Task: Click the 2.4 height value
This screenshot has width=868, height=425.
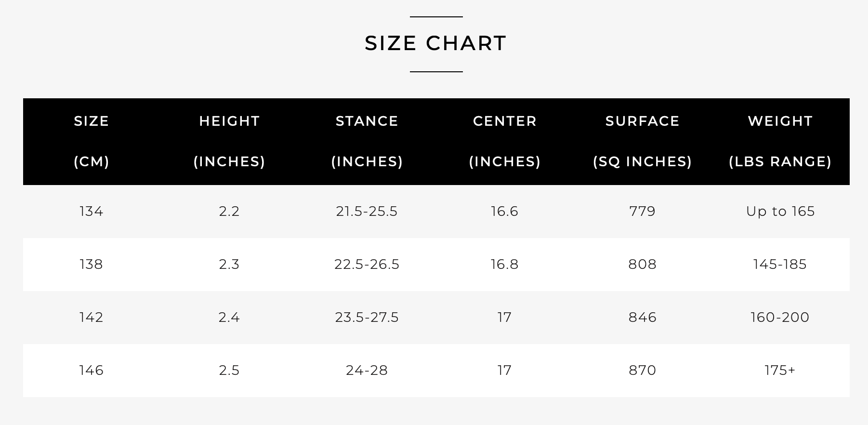Action: (x=229, y=318)
